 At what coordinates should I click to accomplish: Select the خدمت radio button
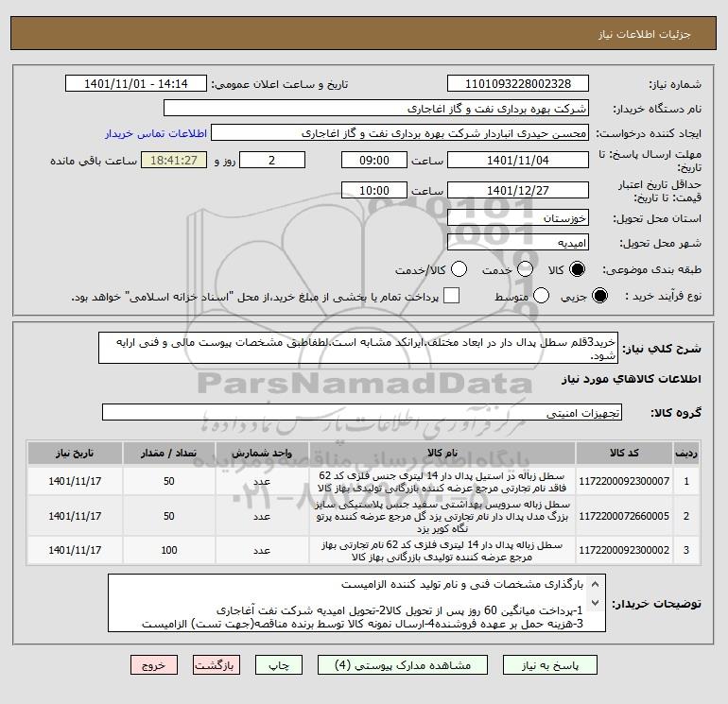525,269
